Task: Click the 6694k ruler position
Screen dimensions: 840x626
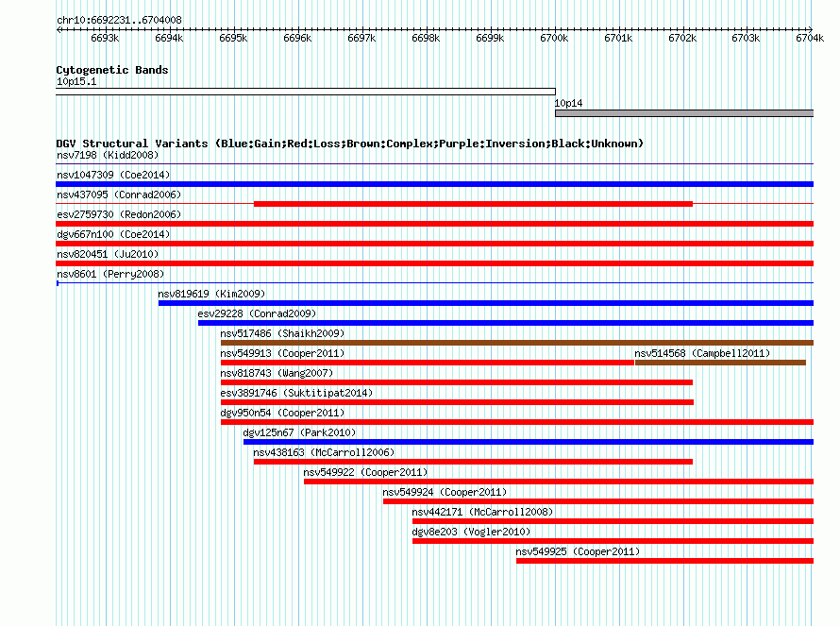Action: pyautogui.click(x=169, y=38)
